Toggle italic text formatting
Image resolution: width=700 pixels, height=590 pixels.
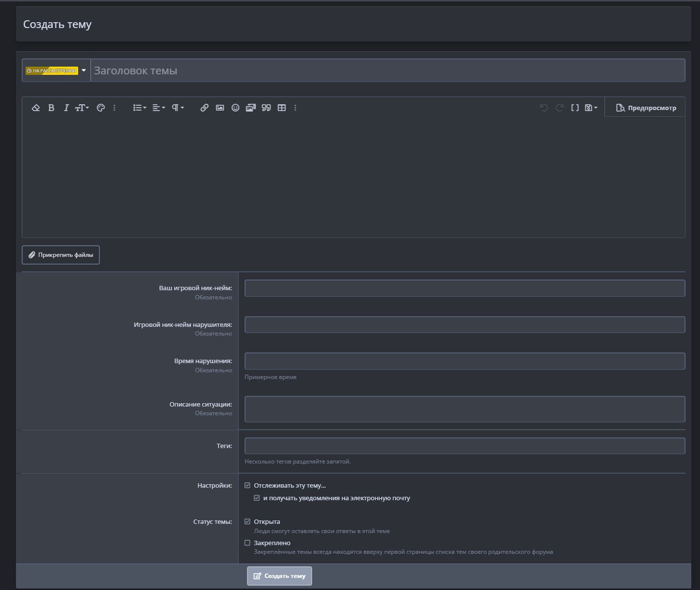[66, 108]
